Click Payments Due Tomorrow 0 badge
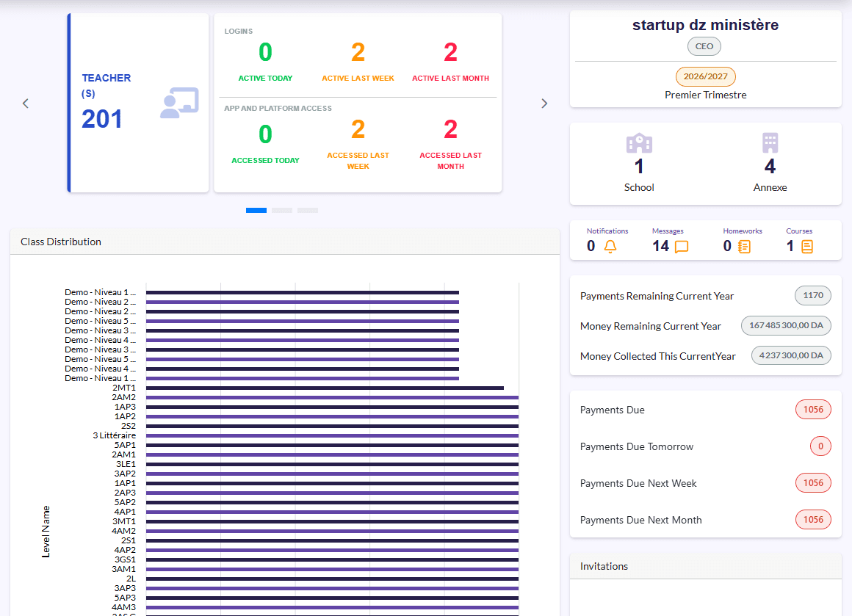The image size is (852, 616). click(820, 446)
